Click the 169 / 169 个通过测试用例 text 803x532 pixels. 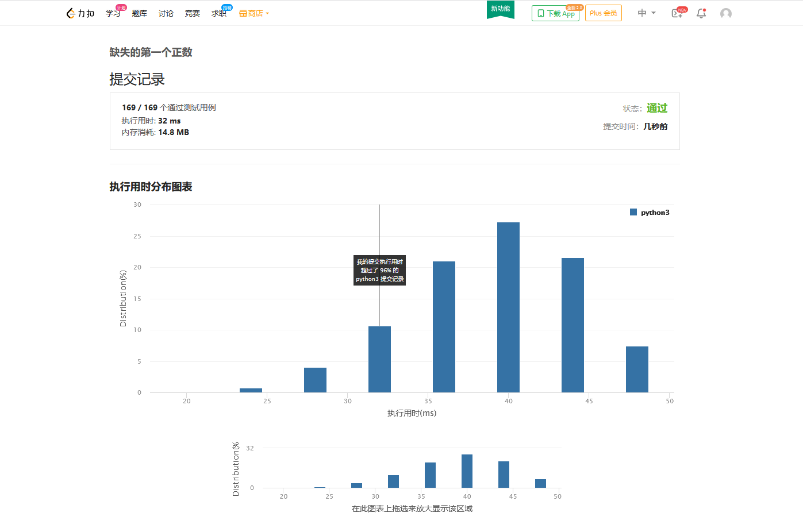[x=169, y=107]
